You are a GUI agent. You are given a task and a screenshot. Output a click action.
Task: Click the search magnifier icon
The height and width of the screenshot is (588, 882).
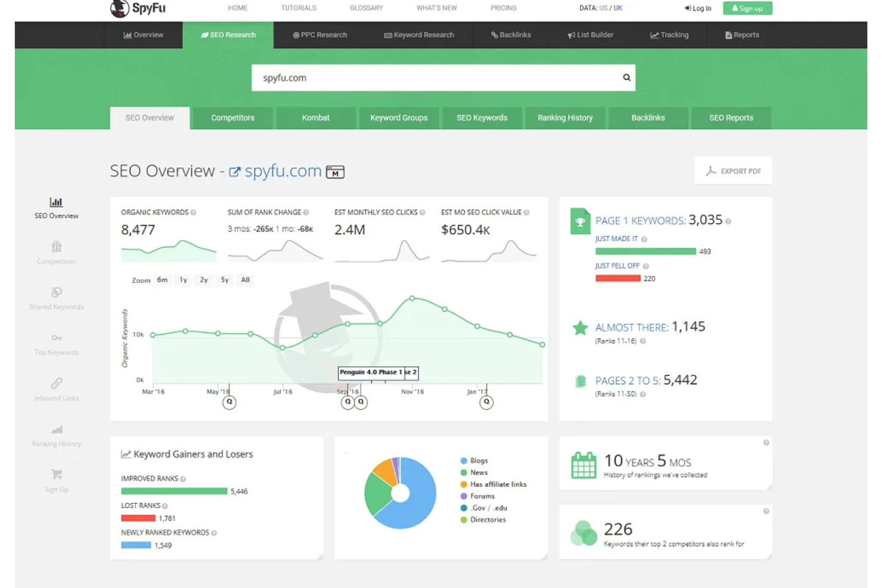(626, 77)
